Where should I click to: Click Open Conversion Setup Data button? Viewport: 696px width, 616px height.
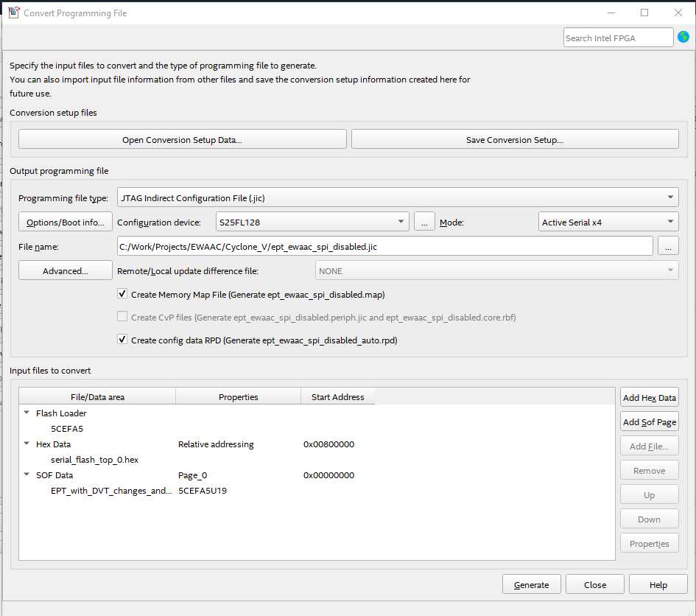click(x=182, y=139)
